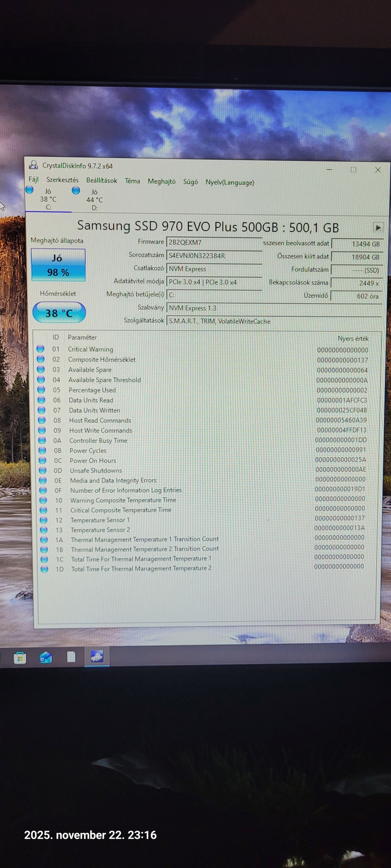
Task: Click raw value 000000025CF04B
Action: tap(342, 410)
